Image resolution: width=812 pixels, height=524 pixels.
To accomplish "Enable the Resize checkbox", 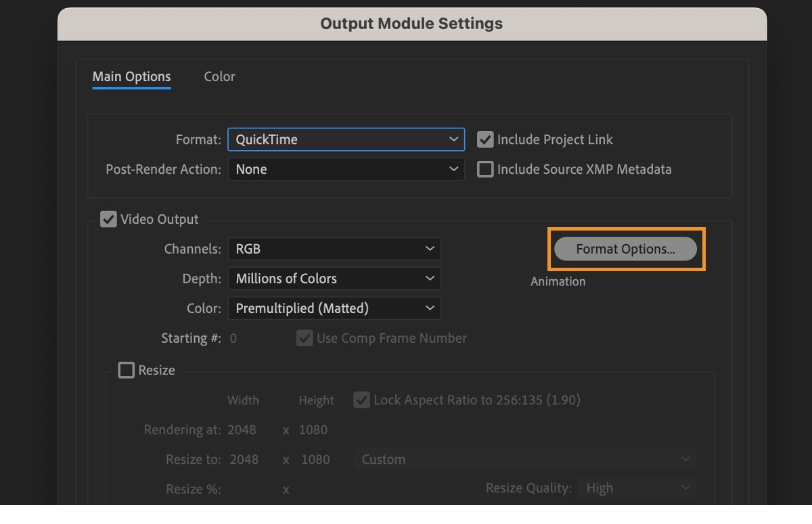I will click(126, 370).
